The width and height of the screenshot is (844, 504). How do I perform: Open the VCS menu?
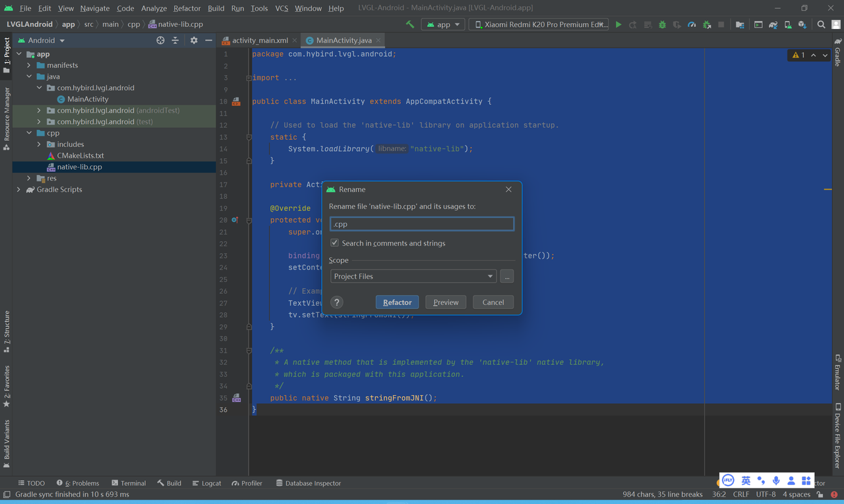click(282, 8)
